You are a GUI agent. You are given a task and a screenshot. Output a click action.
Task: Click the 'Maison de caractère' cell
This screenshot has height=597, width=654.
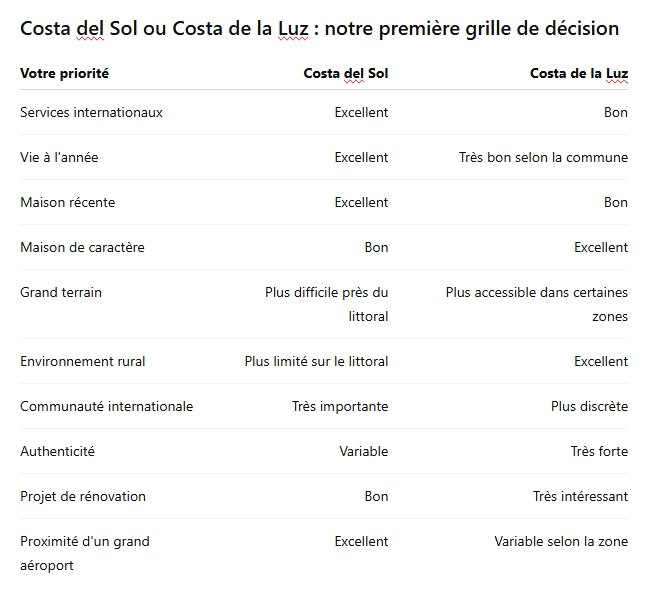[82, 248]
